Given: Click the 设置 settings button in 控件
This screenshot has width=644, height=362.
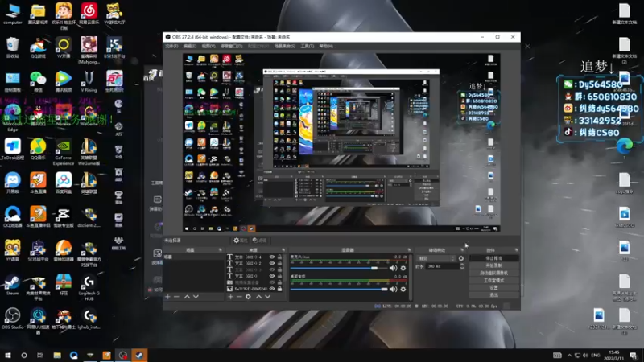Looking at the screenshot, I should (x=493, y=288).
